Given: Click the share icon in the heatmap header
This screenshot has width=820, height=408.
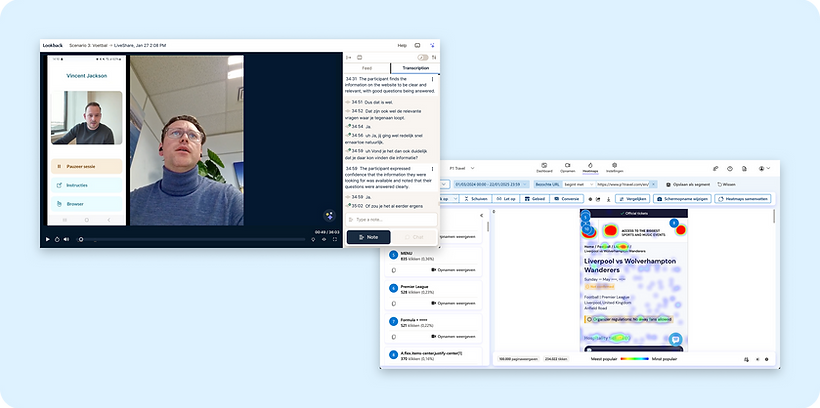Looking at the screenshot, I should 715,168.
